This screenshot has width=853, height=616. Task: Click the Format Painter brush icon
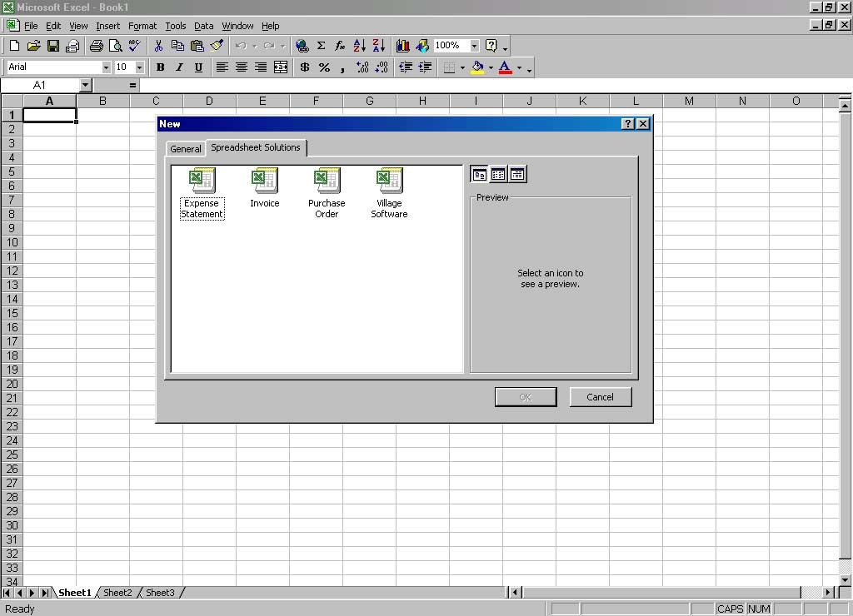pyautogui.click(x=217, y=46)
